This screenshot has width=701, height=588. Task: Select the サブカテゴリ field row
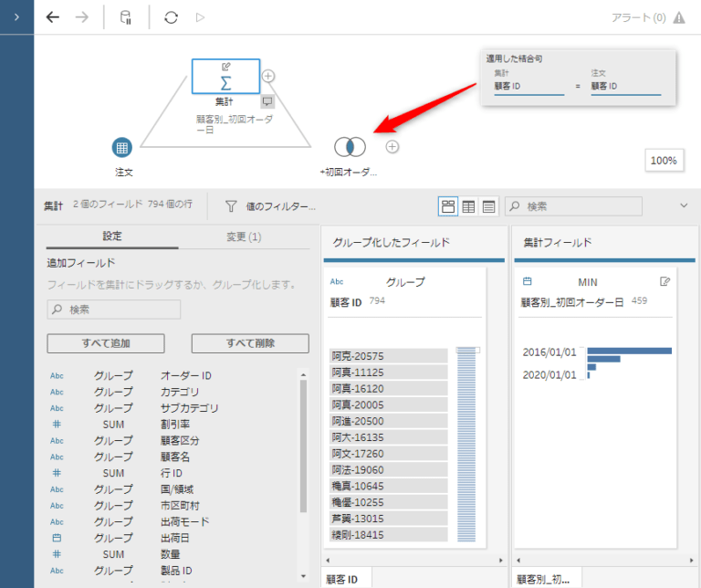coord(172,408)
